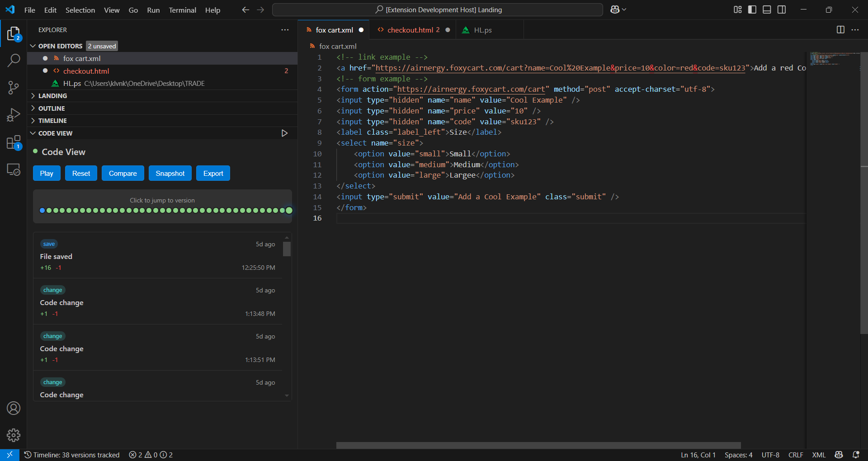Select 'File saved' version entry
This screenshot has height=461, width=868.
(x=158, y=255)
